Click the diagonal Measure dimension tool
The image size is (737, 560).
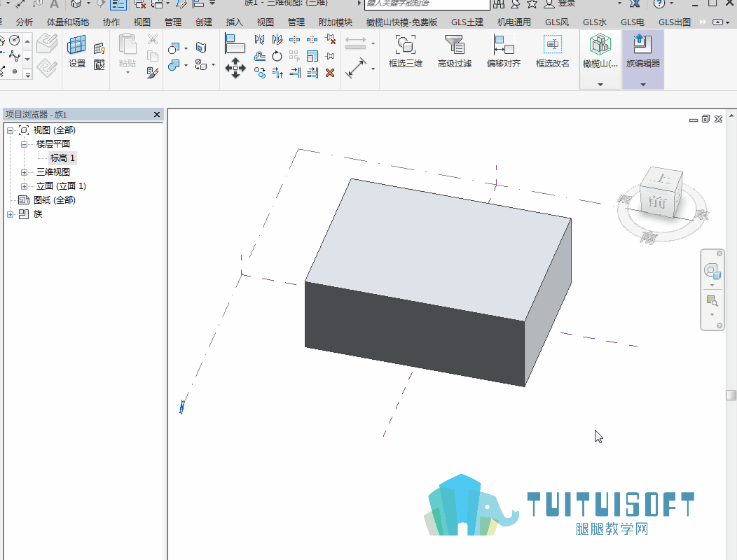tap(356, 68)
